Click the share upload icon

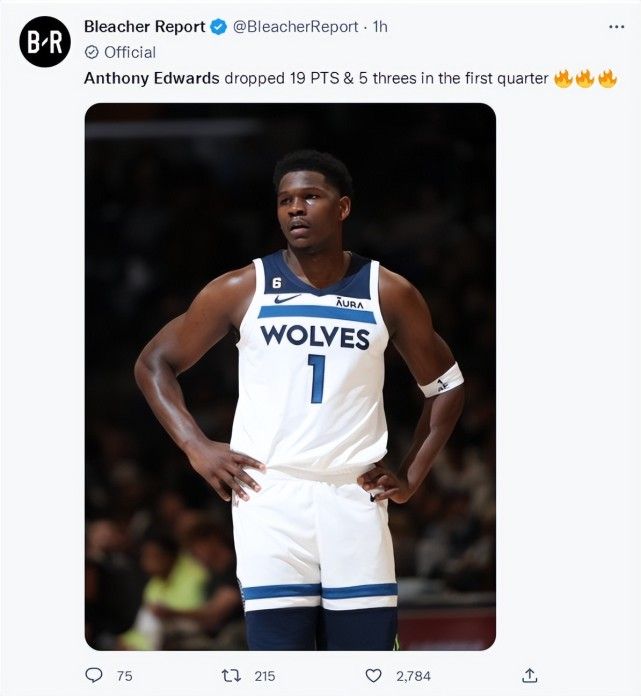[x=529, y=675]
